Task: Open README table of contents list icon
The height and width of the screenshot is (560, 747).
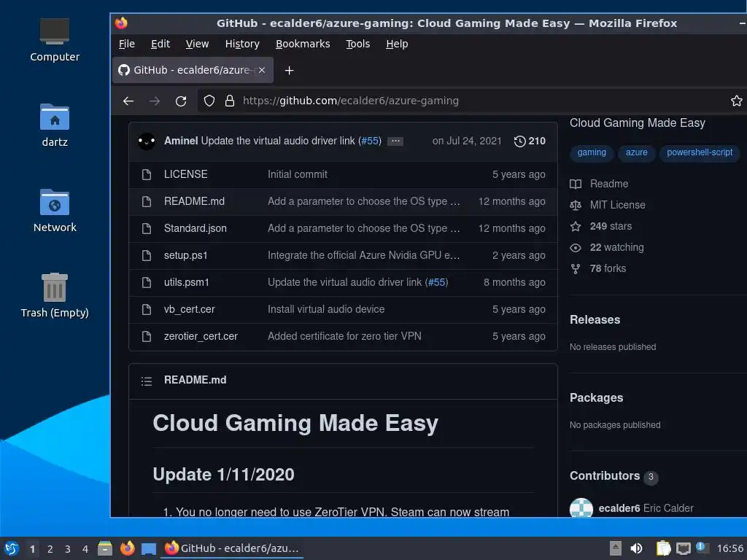Action: click(147, 381)
